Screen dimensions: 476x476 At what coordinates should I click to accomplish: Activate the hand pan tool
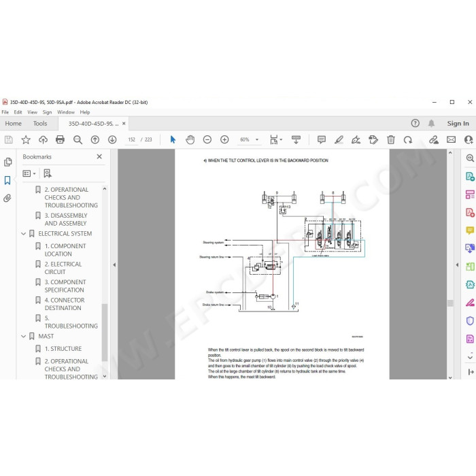[x=190, y=139]
